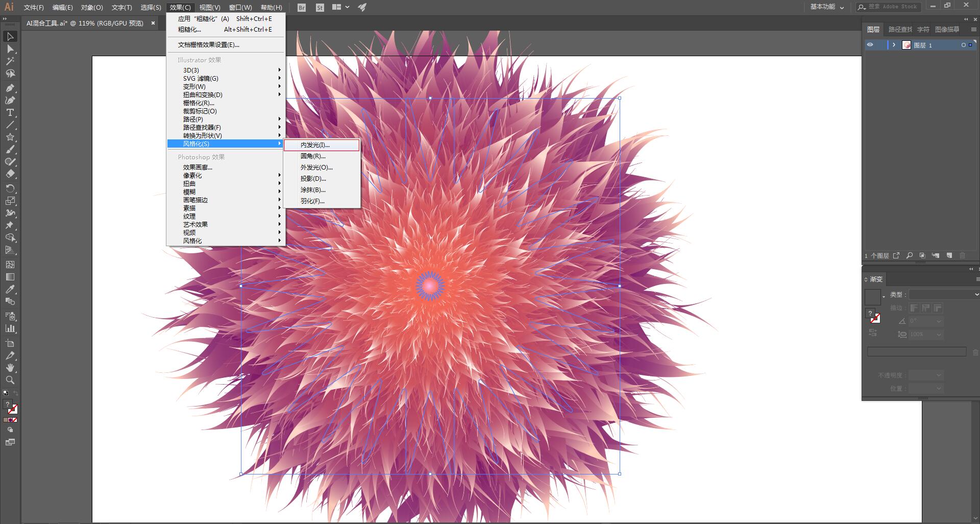Viewport: 980px width, 524px height.
Task: Select the Mesh tool
Action: pyautogui.click(x=10, y=265)
